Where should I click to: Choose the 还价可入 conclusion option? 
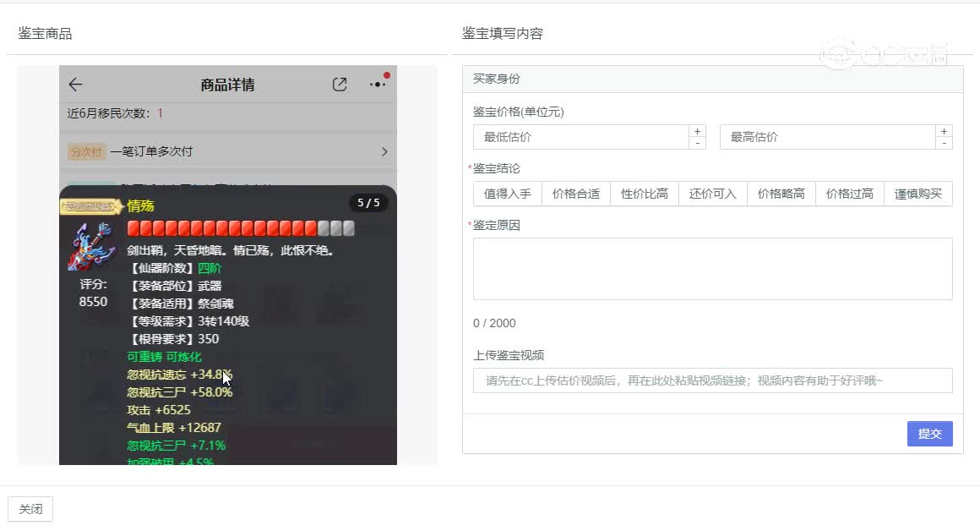(713, 194)
